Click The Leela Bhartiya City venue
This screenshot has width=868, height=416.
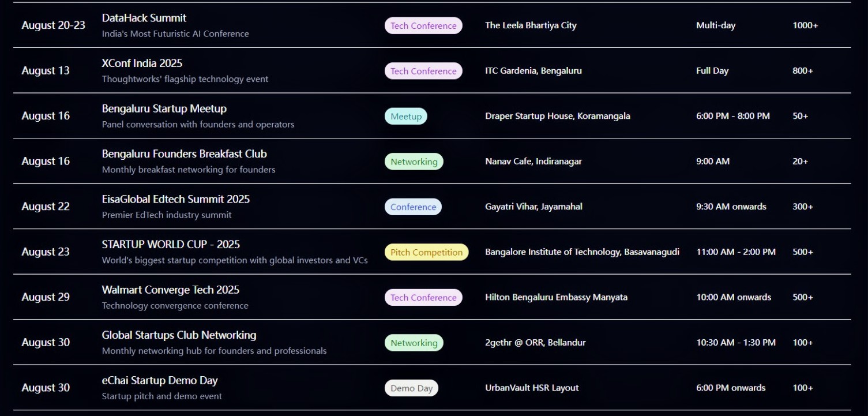coord(531,25)
